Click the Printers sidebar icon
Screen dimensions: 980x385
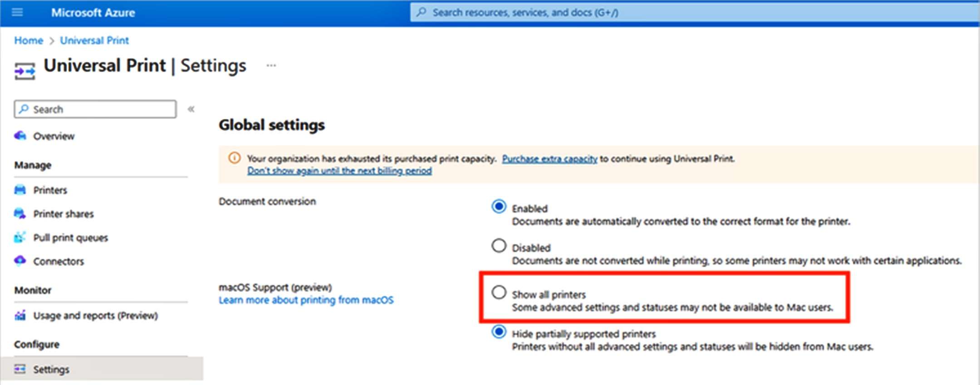tap(20, 190)
